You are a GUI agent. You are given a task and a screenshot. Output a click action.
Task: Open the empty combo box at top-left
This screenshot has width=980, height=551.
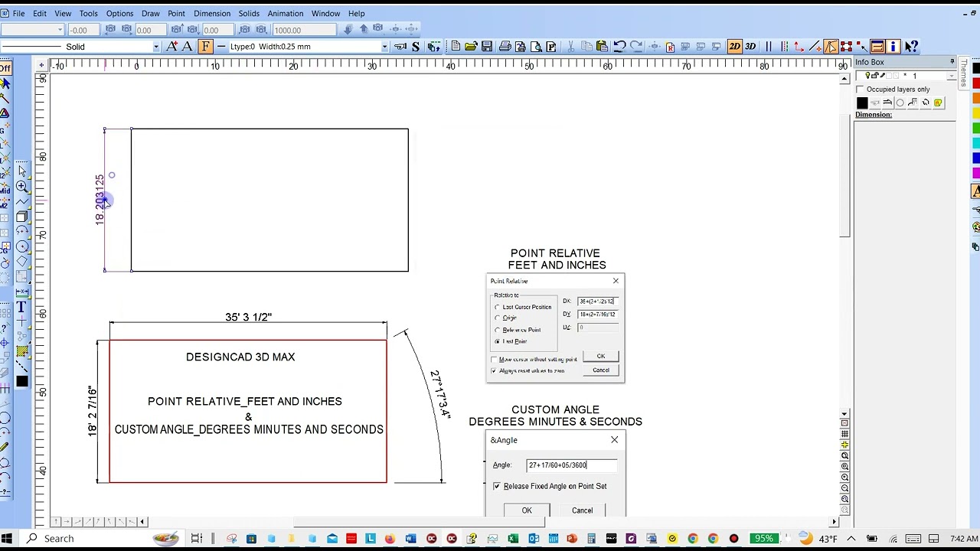32,30
